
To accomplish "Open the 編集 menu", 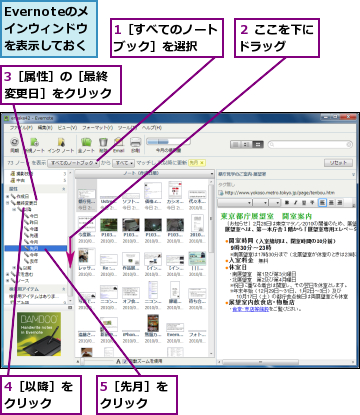I will (x=45, y=128).
